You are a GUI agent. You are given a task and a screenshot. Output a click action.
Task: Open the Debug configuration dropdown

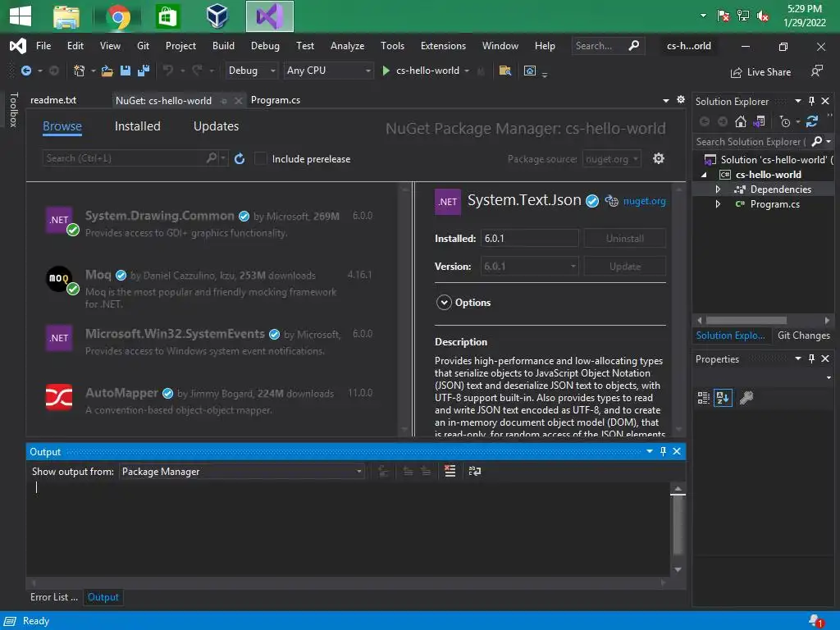(251, 71)
